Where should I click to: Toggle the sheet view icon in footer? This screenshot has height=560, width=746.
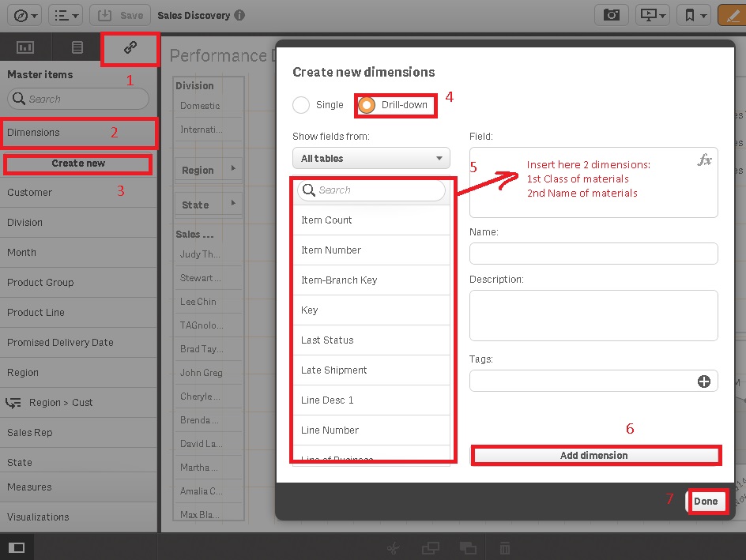(17, 547)
